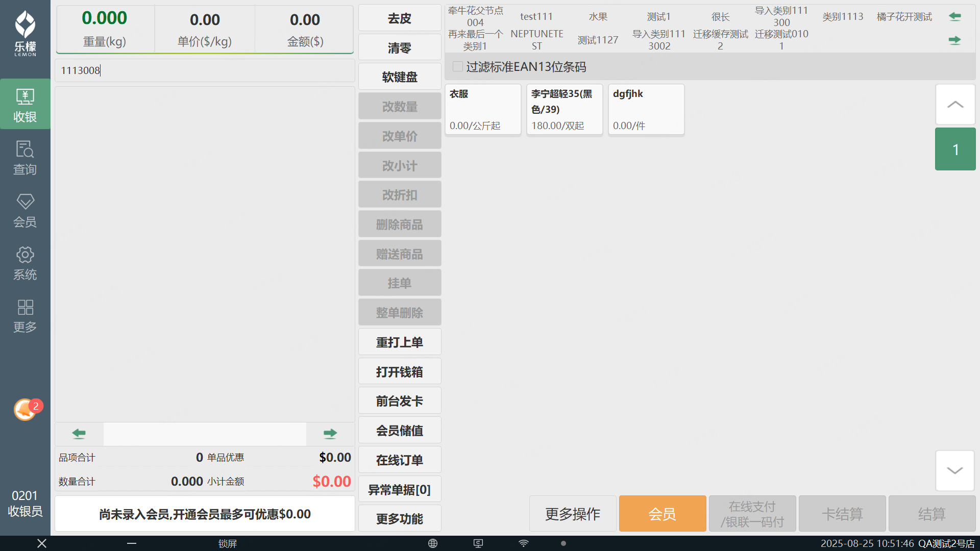Click the monitor display icon in bottom bar
This screenshot has width=980, height=551.
tap(478, 543)
